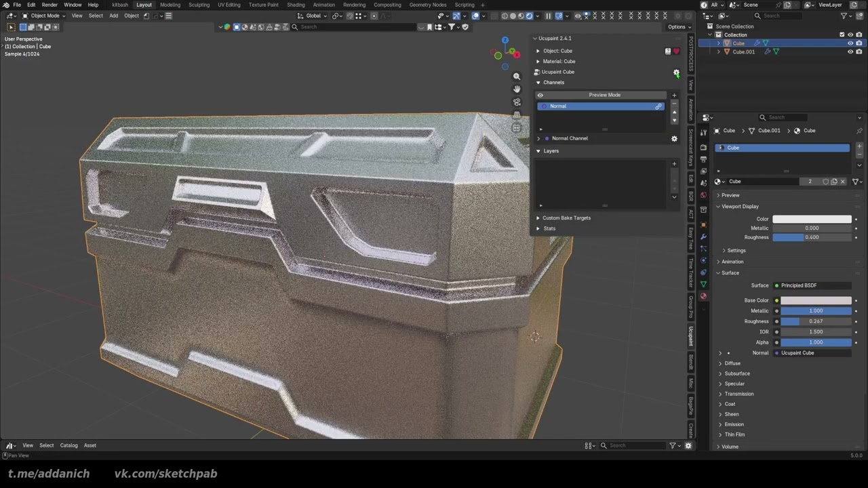The height and width of the screenshot is (488, 868).
Task: Toggle Ucupaint Preview Mode eye
Action: 540,96
